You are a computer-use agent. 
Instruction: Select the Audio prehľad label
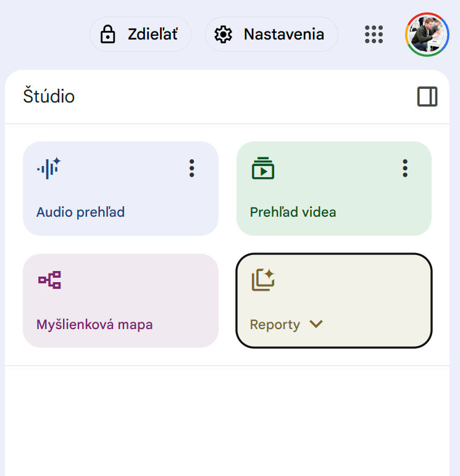(80, 212)
